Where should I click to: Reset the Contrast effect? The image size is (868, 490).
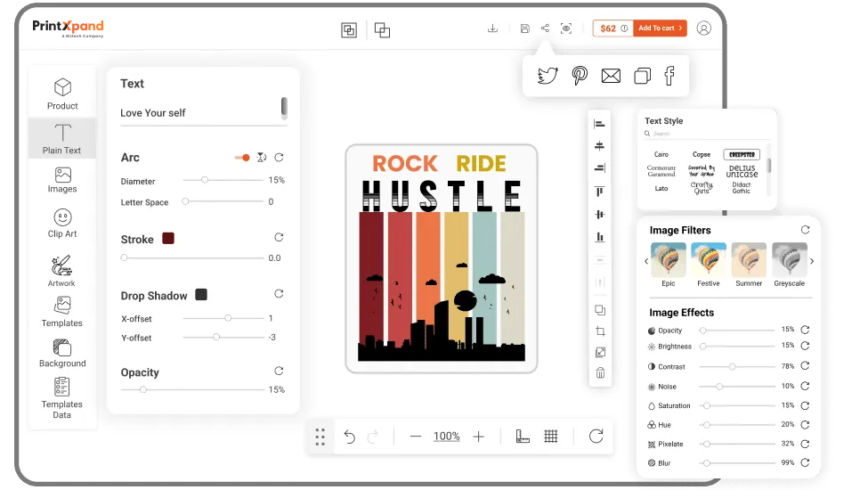pos(806,366)
